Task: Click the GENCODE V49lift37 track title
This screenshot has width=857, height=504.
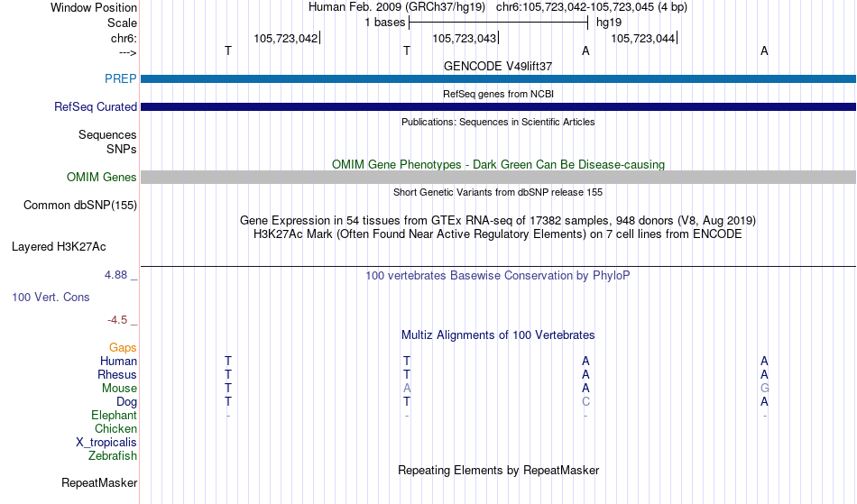Action: coord(498,66)
